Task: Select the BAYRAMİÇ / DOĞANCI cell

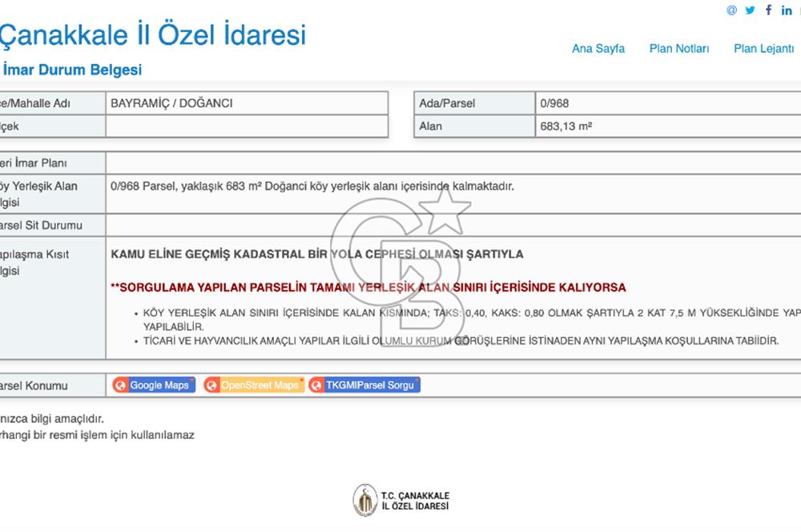Action: pos(247,103)
